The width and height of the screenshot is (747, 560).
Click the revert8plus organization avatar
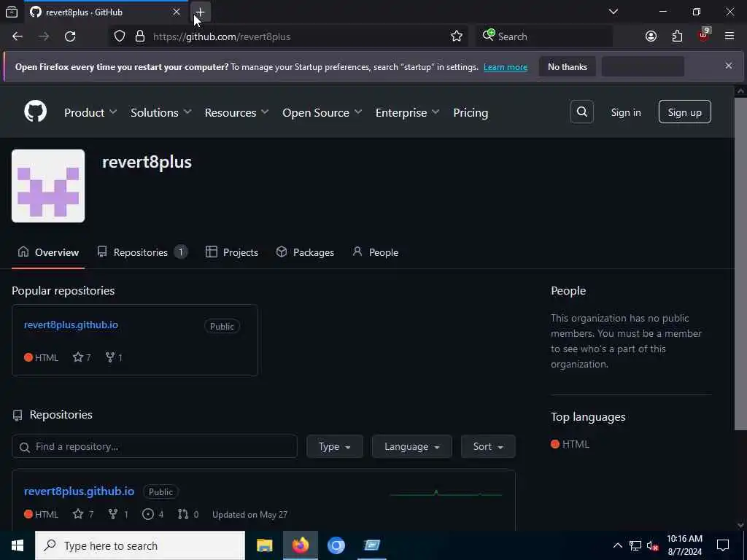[48, 186]
